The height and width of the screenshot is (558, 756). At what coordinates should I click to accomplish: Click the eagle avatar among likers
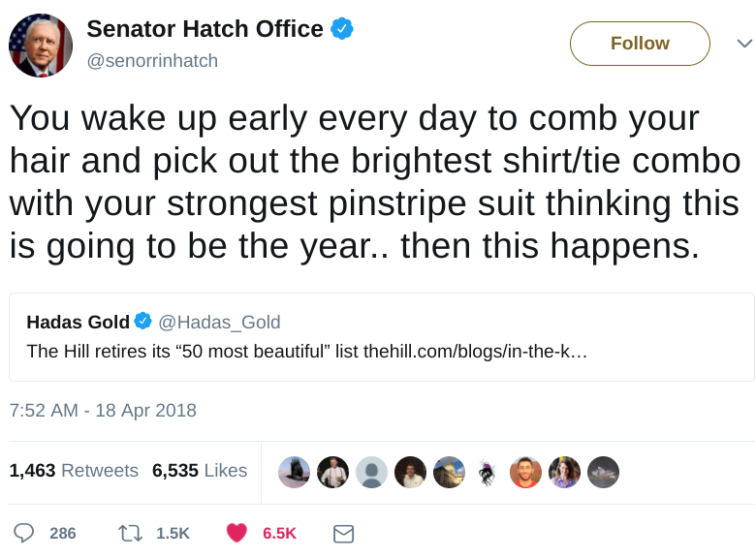[x=294, y=472]
